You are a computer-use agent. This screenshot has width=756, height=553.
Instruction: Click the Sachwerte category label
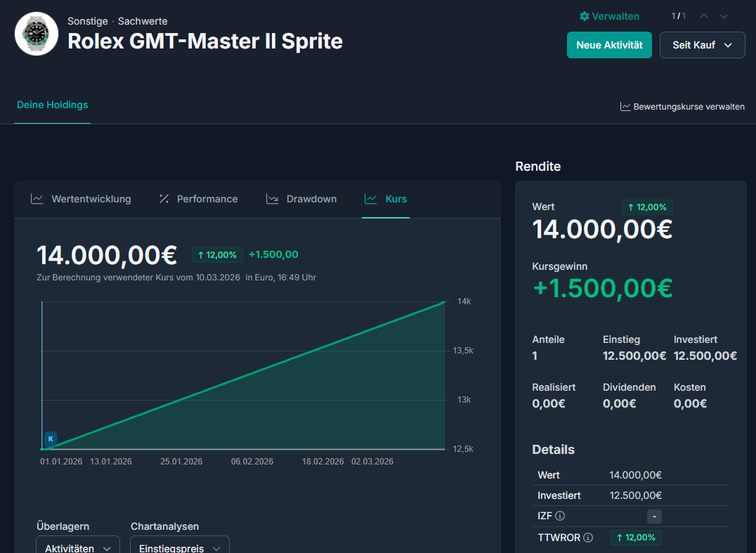143,21
